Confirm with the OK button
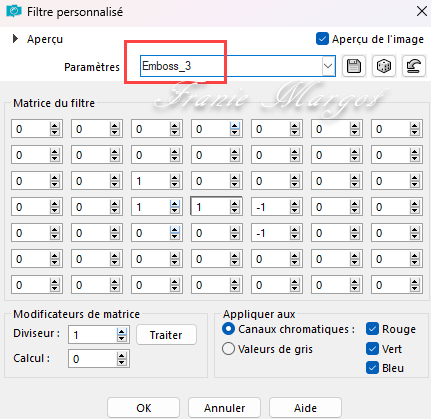Viewport: 431px width, 419px height. [x=144, y=408]
